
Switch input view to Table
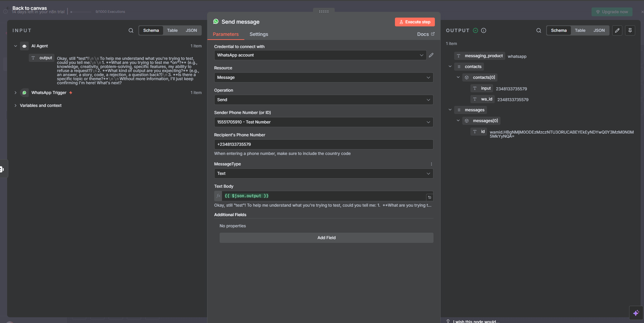(x=172, y=30)
